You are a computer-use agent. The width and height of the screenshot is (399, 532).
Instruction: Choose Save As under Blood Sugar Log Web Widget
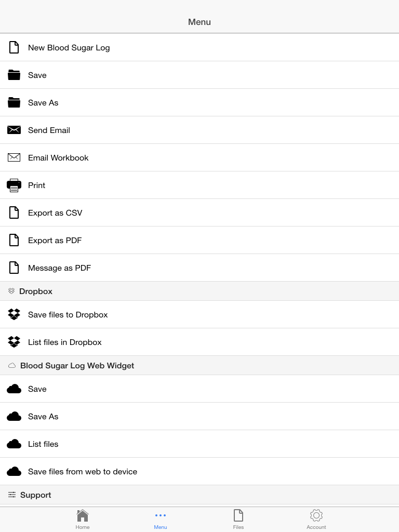coord(199,416)
